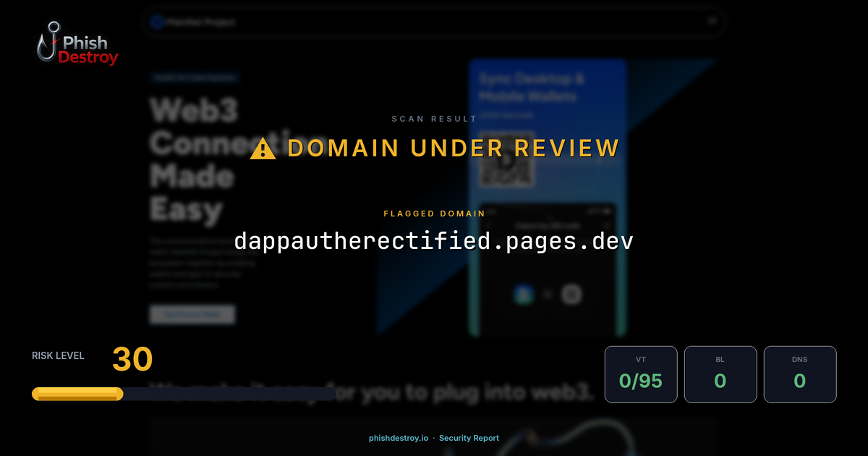
Task: Open the VT score panel
Action: click(x=641, y=374)
